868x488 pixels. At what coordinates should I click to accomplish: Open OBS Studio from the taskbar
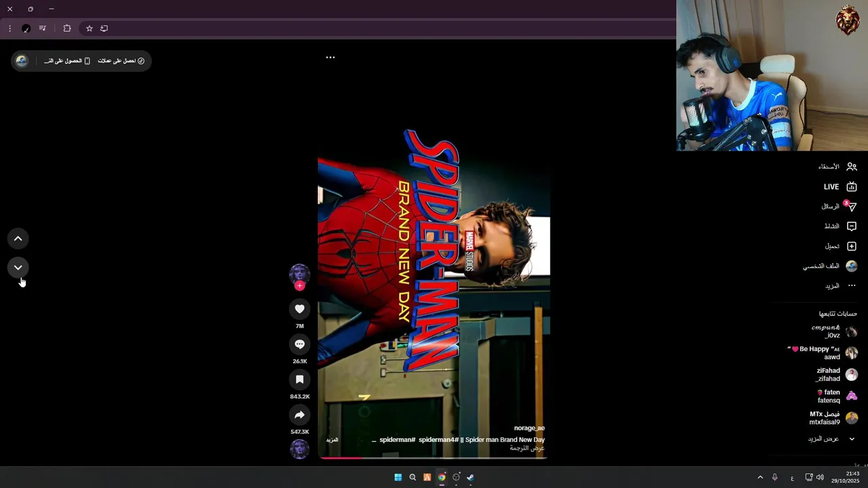point(456,477)
